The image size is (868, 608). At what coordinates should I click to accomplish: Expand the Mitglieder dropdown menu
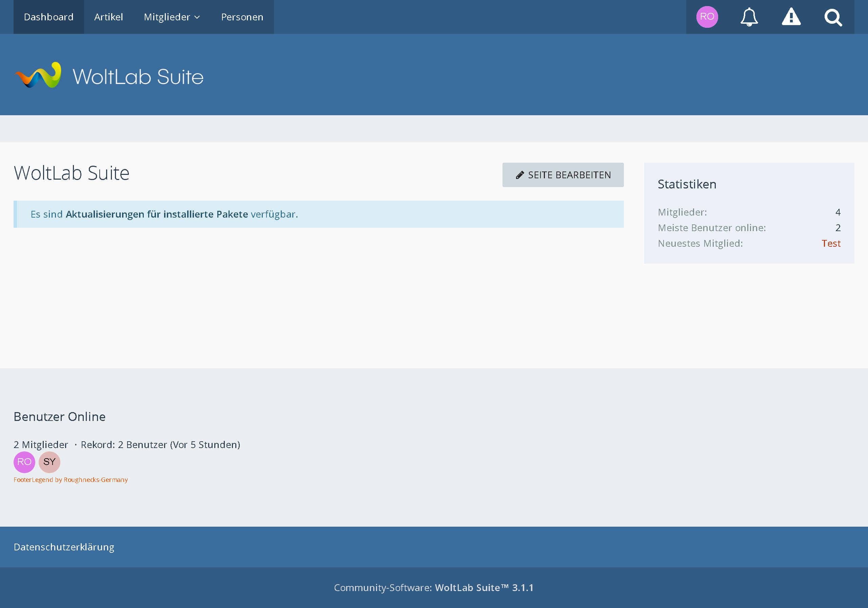172,17
